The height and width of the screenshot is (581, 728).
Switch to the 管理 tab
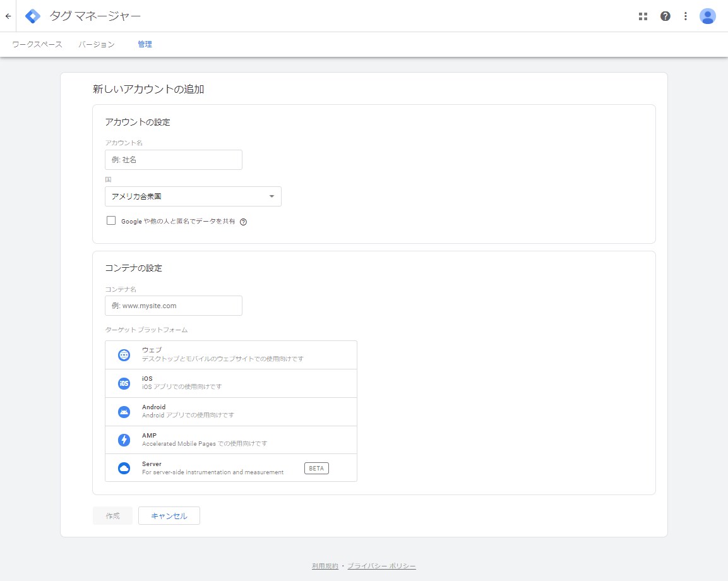point(145,45)
